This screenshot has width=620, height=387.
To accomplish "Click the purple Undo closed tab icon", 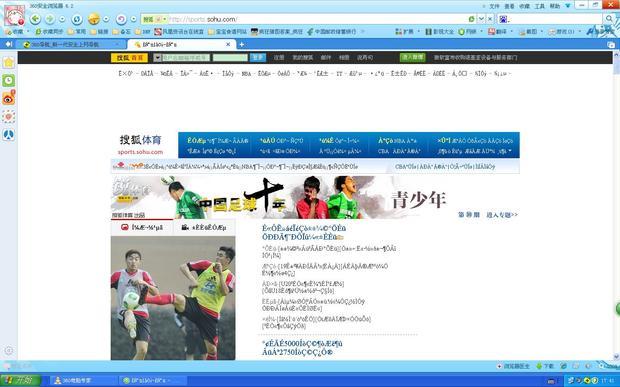I will click(121, 19).
